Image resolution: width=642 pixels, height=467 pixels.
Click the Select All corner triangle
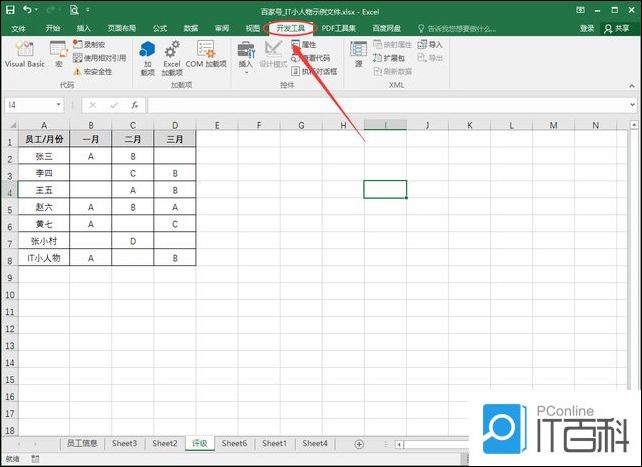[12, 125]
